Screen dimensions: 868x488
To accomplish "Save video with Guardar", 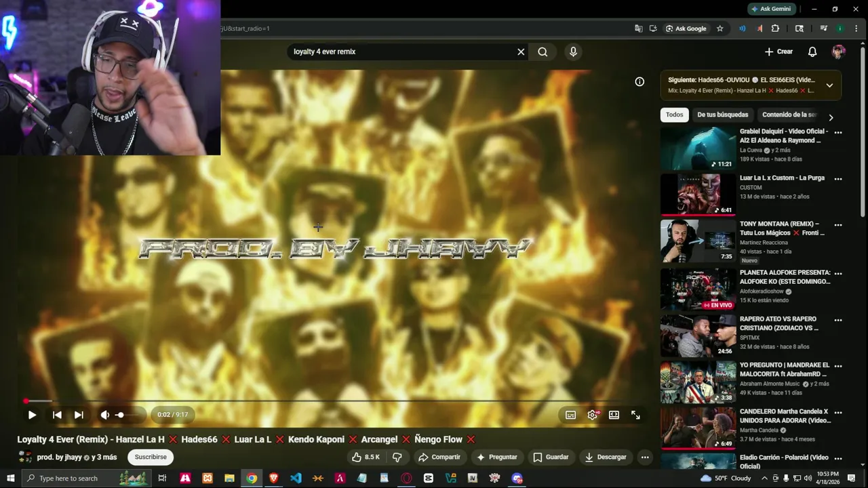I will click(x=551, y=457).
